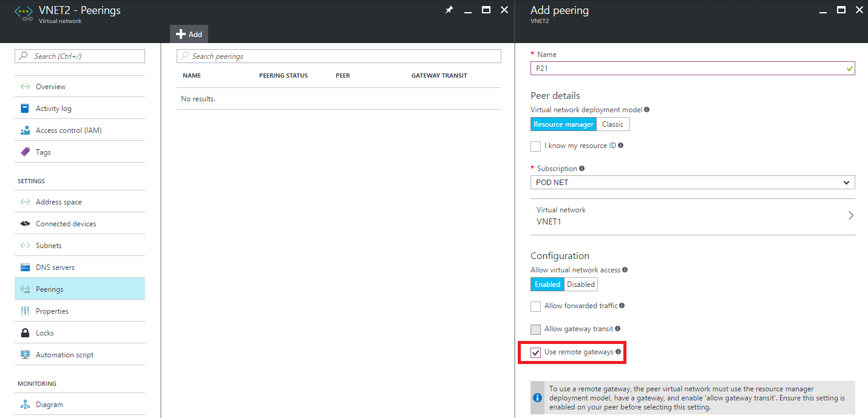Click info icon next to Allow forwarded traffic
The image size is (868, 418).
(x=622, y=306)
